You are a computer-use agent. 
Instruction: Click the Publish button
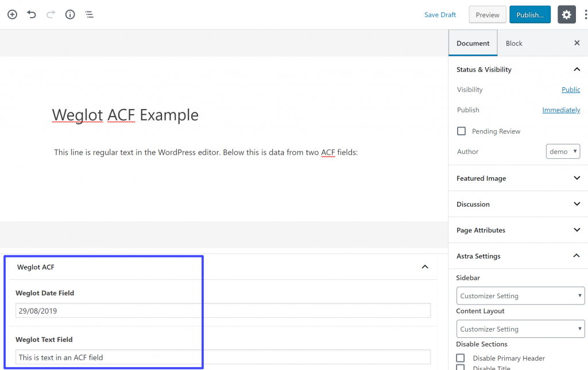pos(530,14)
